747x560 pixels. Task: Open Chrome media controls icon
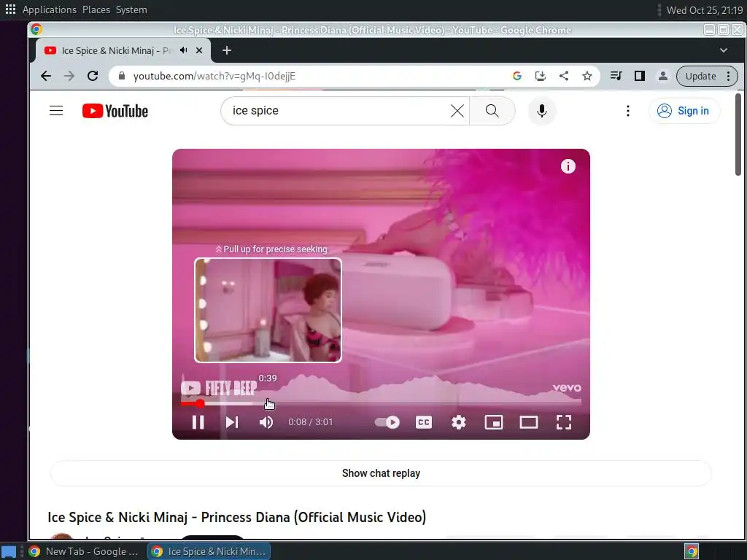click(x=616, y=76)
